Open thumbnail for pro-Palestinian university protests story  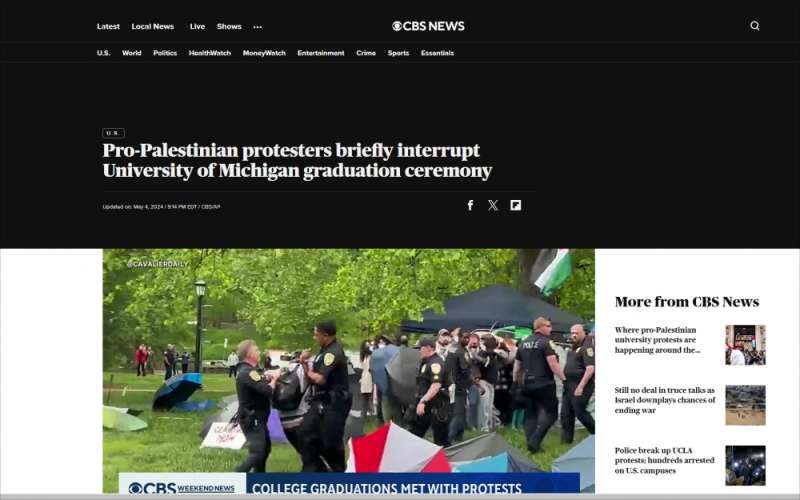tap(745, 345)
